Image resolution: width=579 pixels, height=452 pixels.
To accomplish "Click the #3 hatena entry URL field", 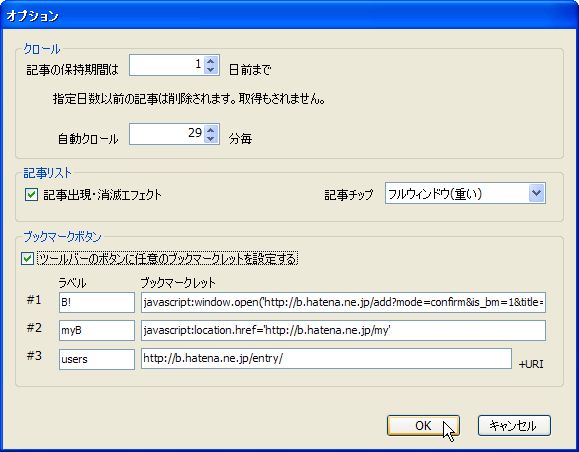I will [x=326, y=359].
